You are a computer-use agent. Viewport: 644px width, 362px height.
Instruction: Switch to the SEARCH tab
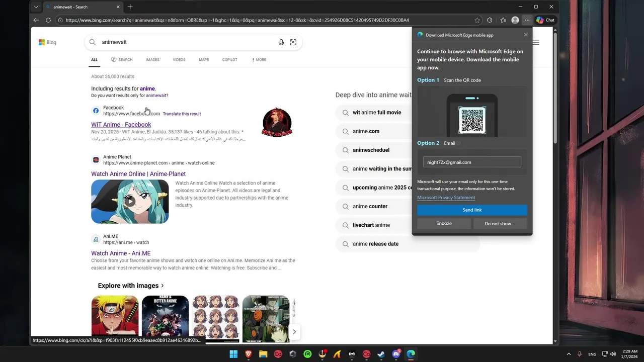click(122, 60)
